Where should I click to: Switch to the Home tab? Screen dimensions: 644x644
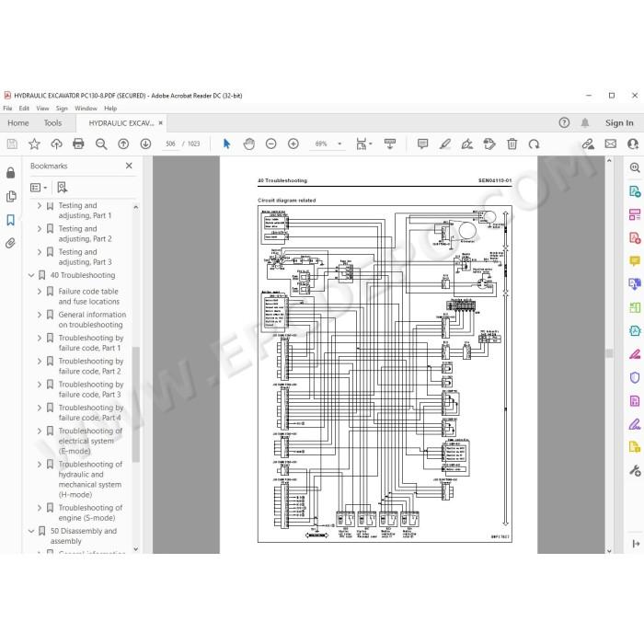[x=18, y=122]
